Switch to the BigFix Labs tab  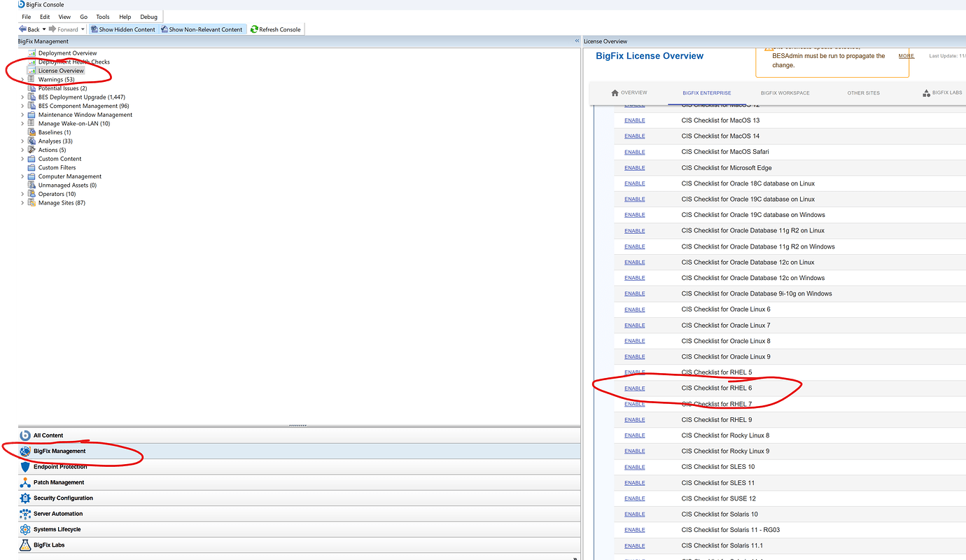(942, 93)
